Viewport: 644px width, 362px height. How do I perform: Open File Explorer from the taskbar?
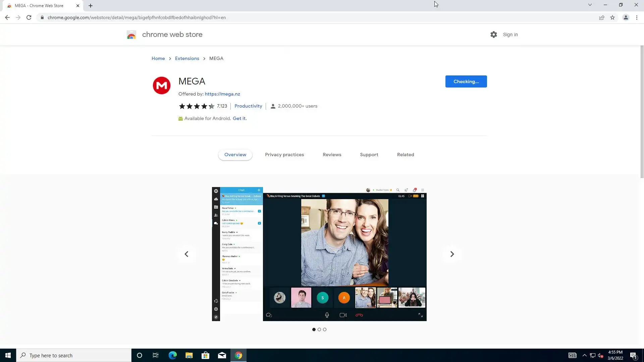(189, 355)
